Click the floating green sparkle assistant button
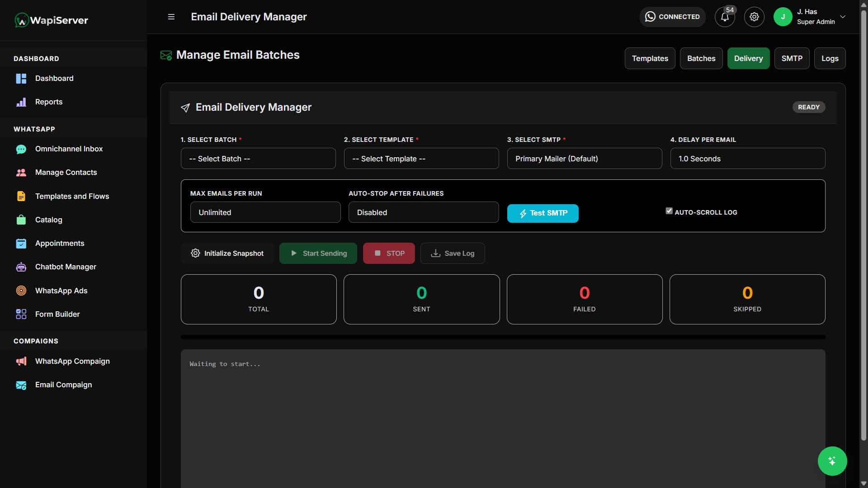The width and height of the screenshot is (868, 488). pos(832,461)
